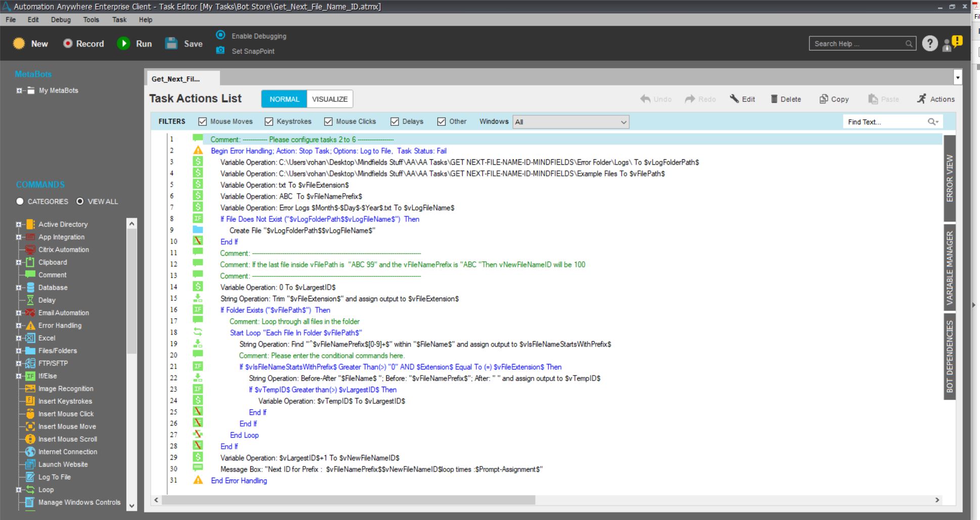
Task: Select the Insert Mouse Click command icon
Action: [x=30, y=414]
